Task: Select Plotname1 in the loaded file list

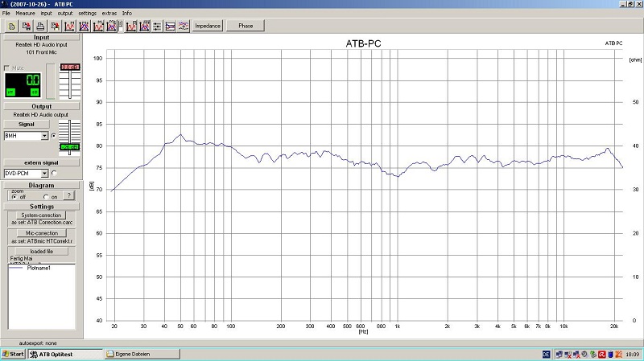Action: (39, 267)
